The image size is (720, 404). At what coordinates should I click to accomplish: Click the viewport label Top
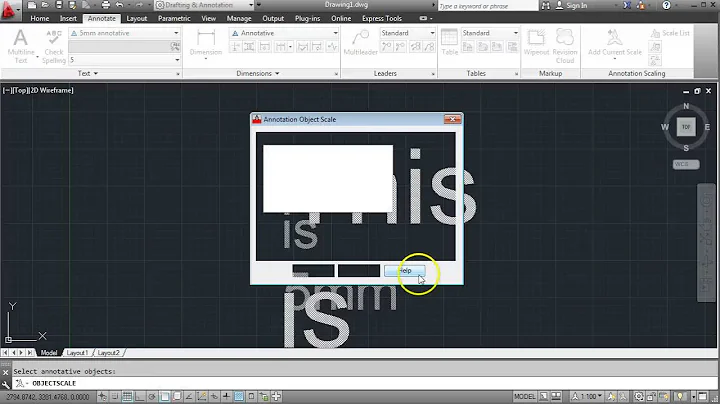20,90
